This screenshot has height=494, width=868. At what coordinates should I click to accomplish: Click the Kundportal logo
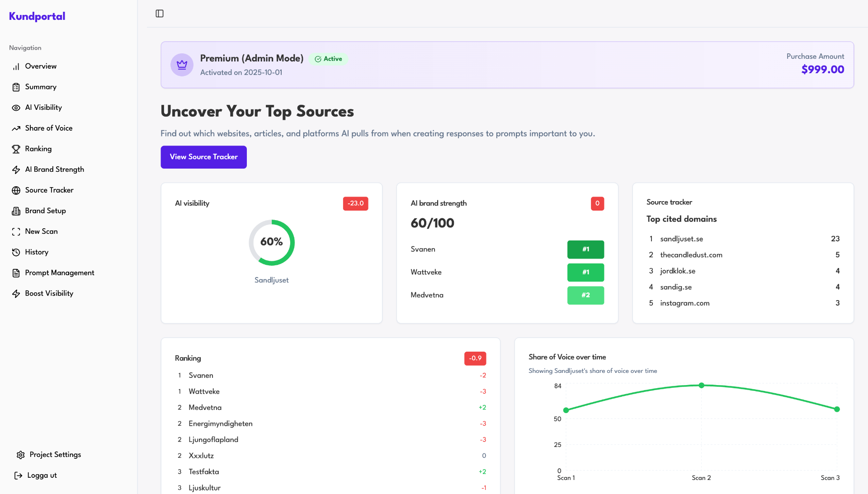point(37,16)
